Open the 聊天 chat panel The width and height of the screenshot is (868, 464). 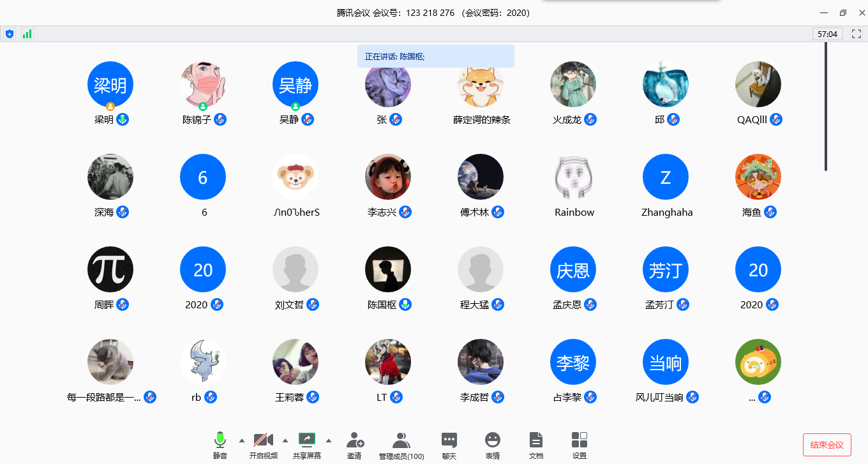pos(449,440)
